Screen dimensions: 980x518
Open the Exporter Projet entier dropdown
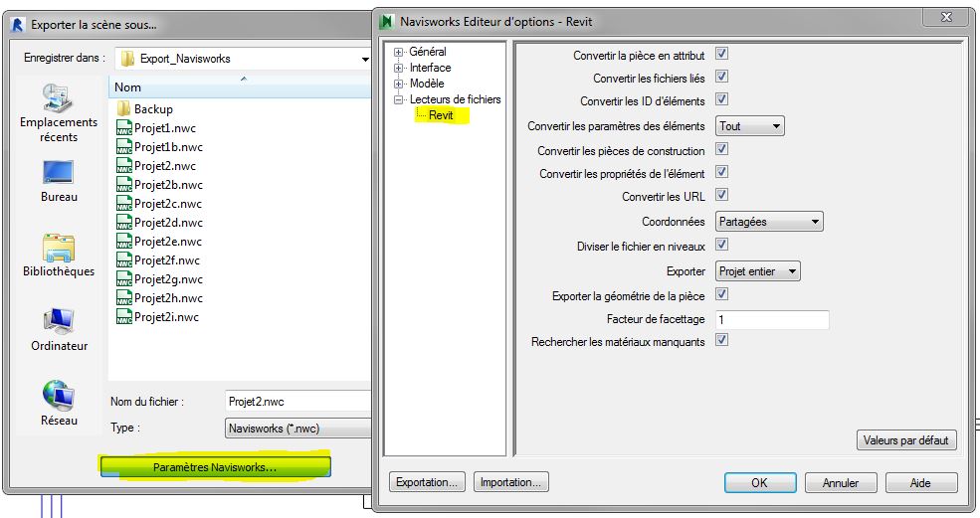click(x=758, y=270)
